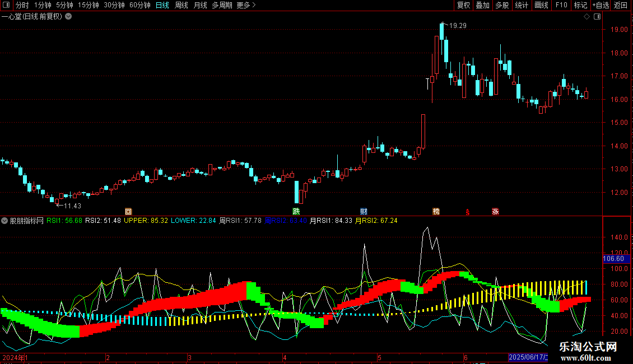
Task: Open the 统计 statistics tool
Action: click(x=522, y=5)
